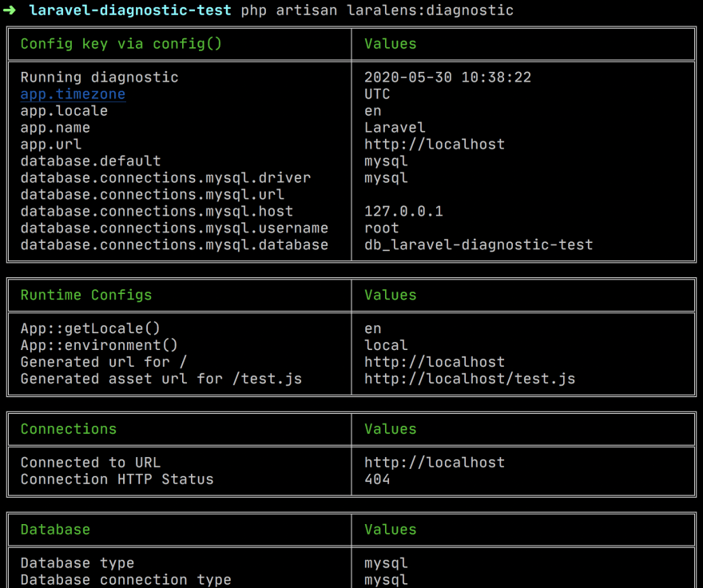Click Values header of Runtime Configs table
The width and height of the screenshot is (703, 588).
coord(390,295)
